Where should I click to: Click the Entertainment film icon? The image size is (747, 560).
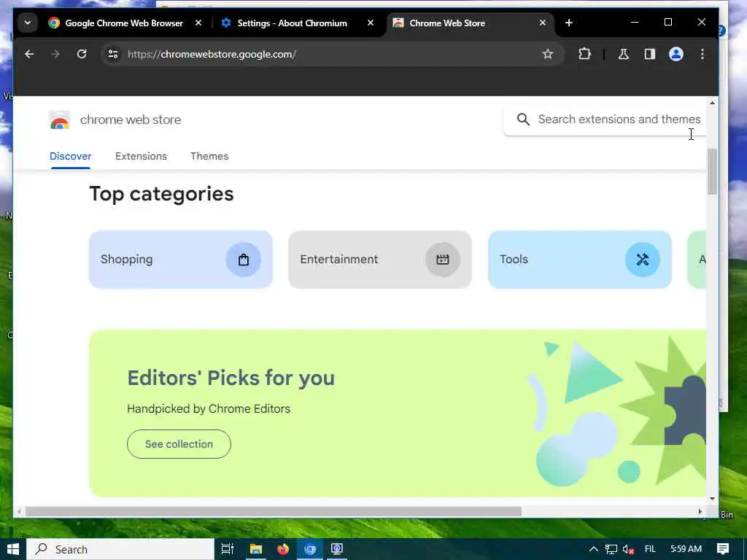point(443,260)
